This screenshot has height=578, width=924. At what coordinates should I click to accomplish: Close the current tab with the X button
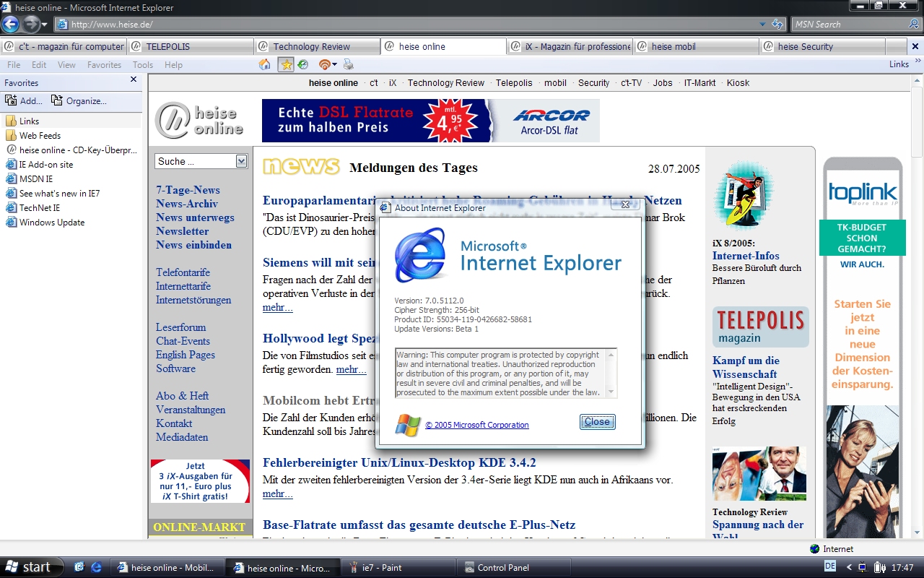pos(915,46)
